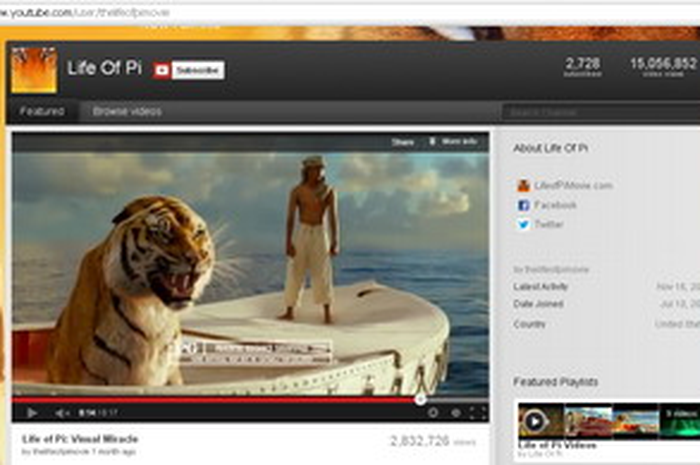The height and width of the screenshot is (465, 700).
Task: Click the Country row label
Action: click(529, 324)
